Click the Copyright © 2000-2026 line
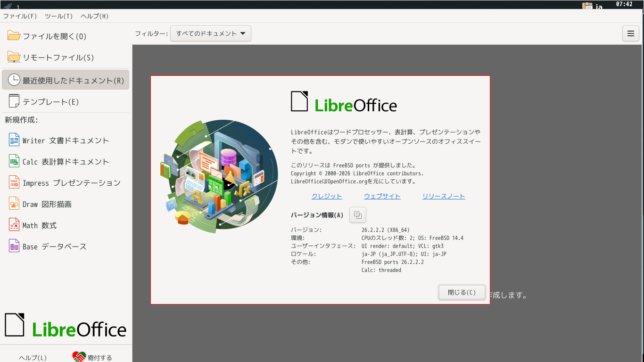644x362 pixels. (x=357, y=173)
